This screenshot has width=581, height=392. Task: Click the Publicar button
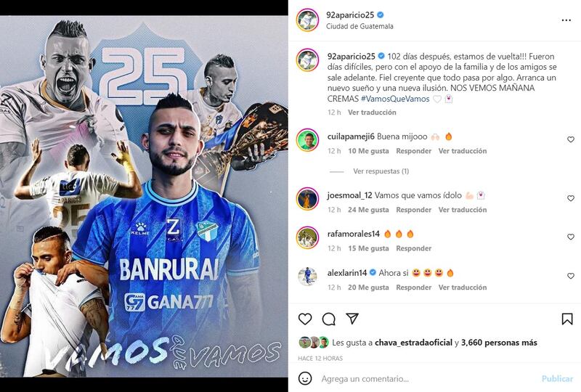[557, 379]
